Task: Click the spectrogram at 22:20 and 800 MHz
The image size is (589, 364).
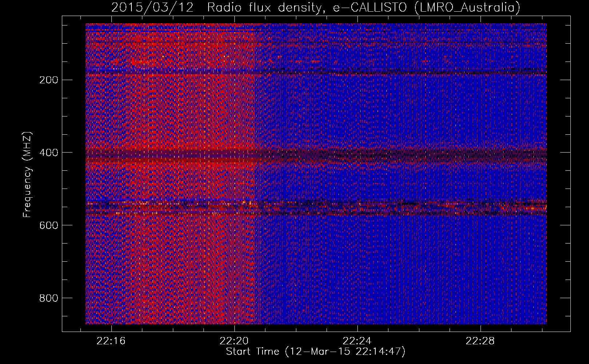Action: click(234, 298)
